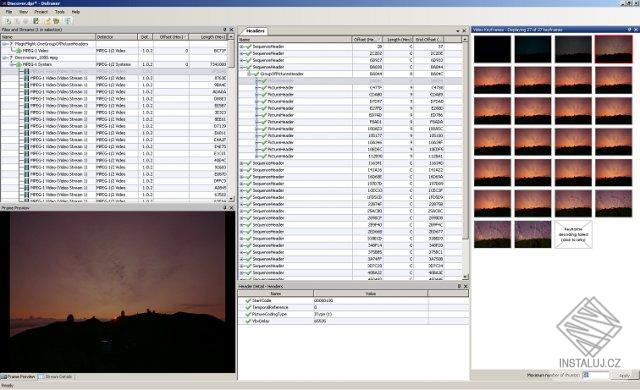The height and width of the screenshot is (390, 640).
Task: Click the Frame Preview image
Action: pos(118,292)
